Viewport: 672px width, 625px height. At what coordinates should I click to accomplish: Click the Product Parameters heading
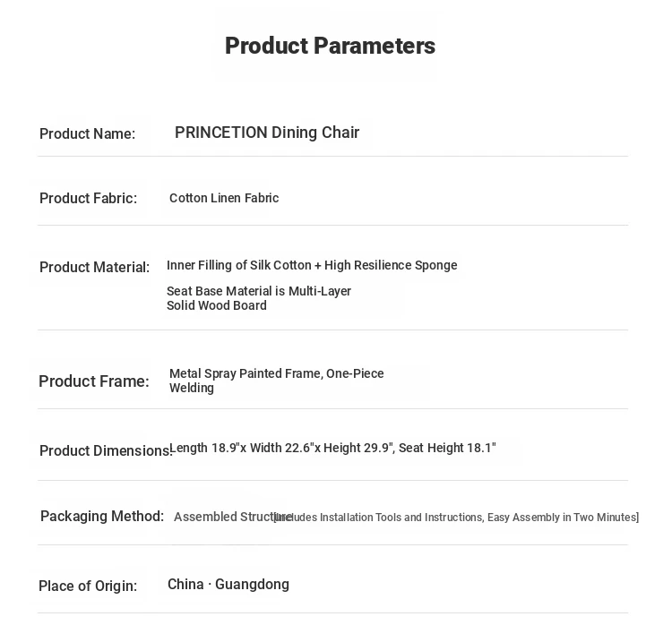(x=330, y=46)
